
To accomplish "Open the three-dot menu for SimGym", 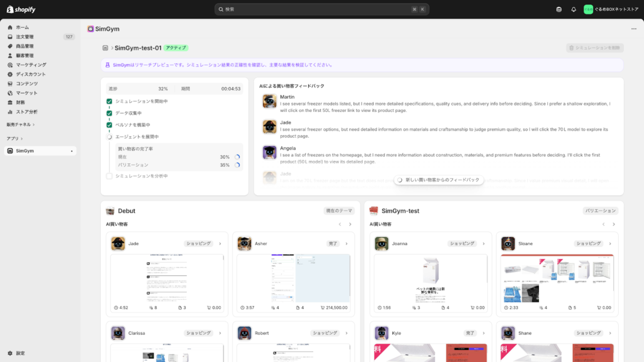I will pyautogui.click(x=633, y=29).
